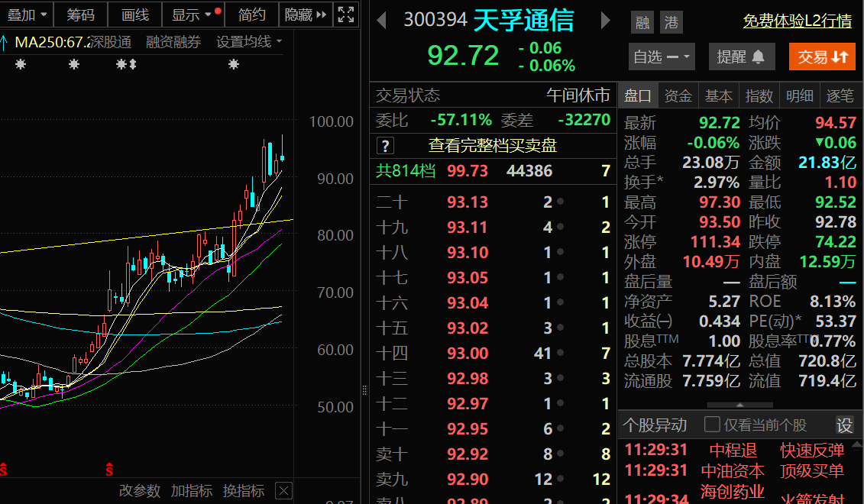The width and height of the screenshot is (864, 504).
Task: Click the stock code 300394
Action: point(435,20)
